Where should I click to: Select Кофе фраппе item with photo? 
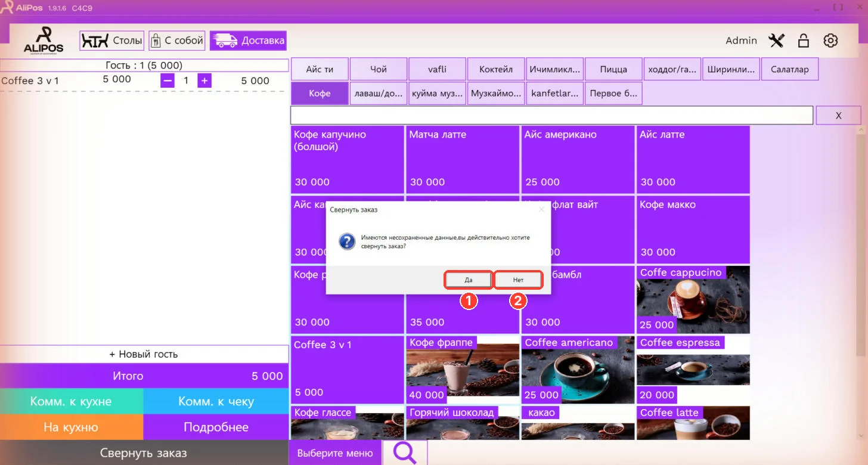[462, 370]
